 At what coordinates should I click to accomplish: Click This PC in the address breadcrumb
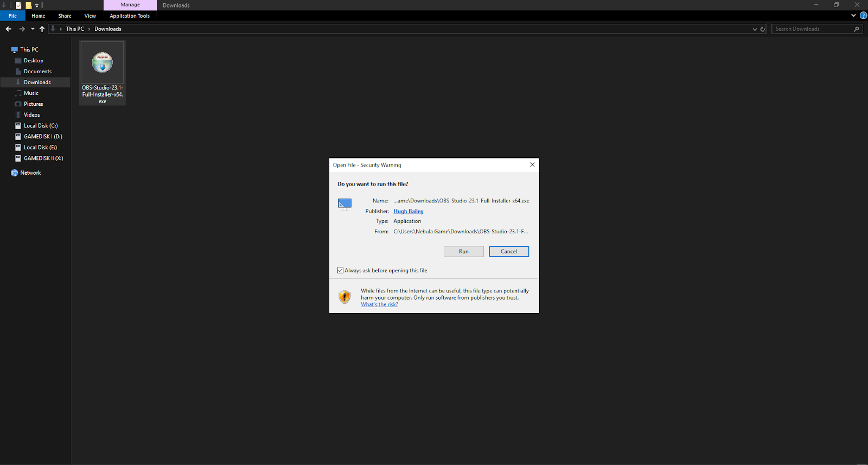point(75,29)
